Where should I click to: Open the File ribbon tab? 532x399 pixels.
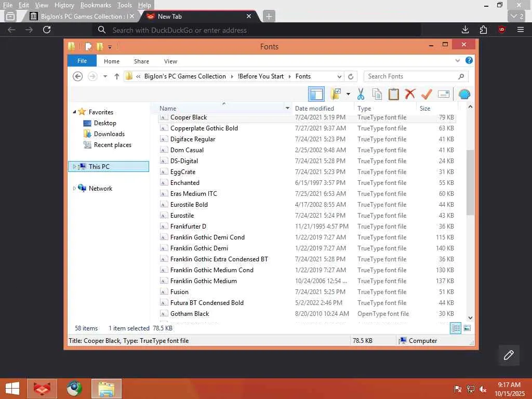coord(82,61)
